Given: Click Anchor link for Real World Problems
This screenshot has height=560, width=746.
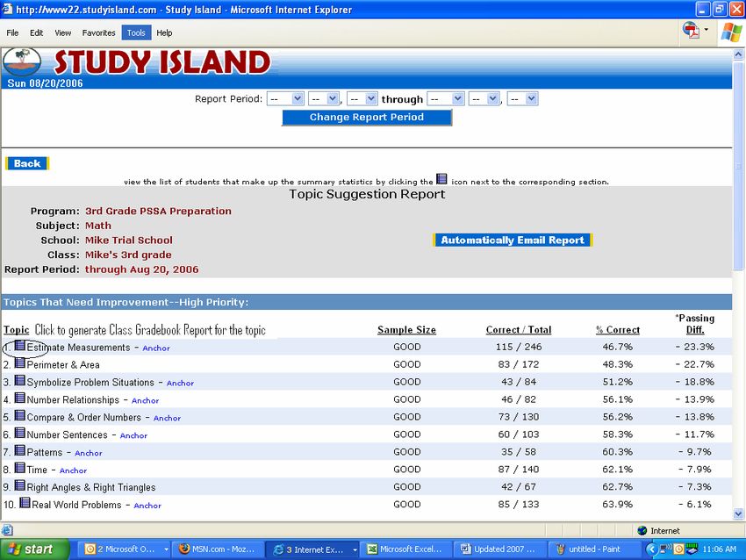Looking at the screenshot, I should [x=147, y=506].
